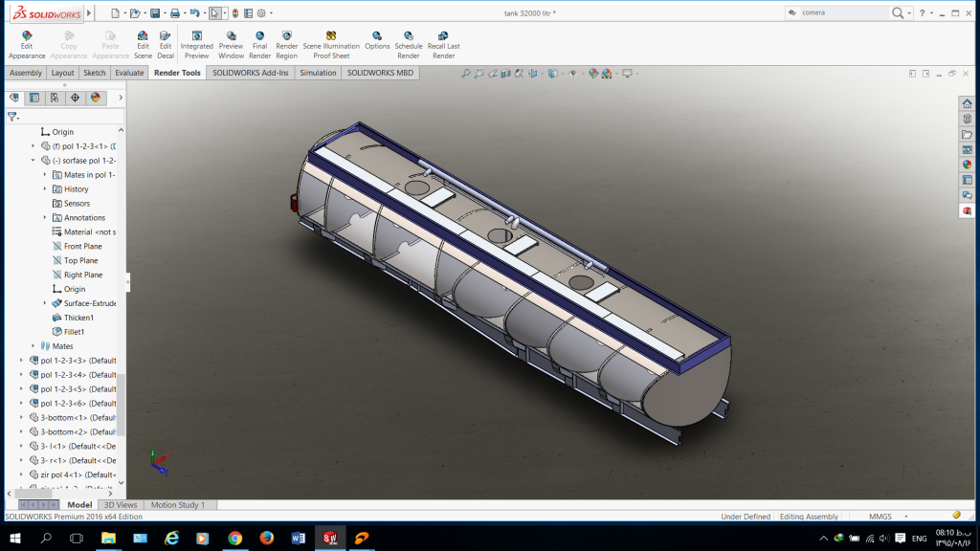Open the Motion Study 1 tab
This screenshot has height=551, width=980.
click(x=178, y=505)
